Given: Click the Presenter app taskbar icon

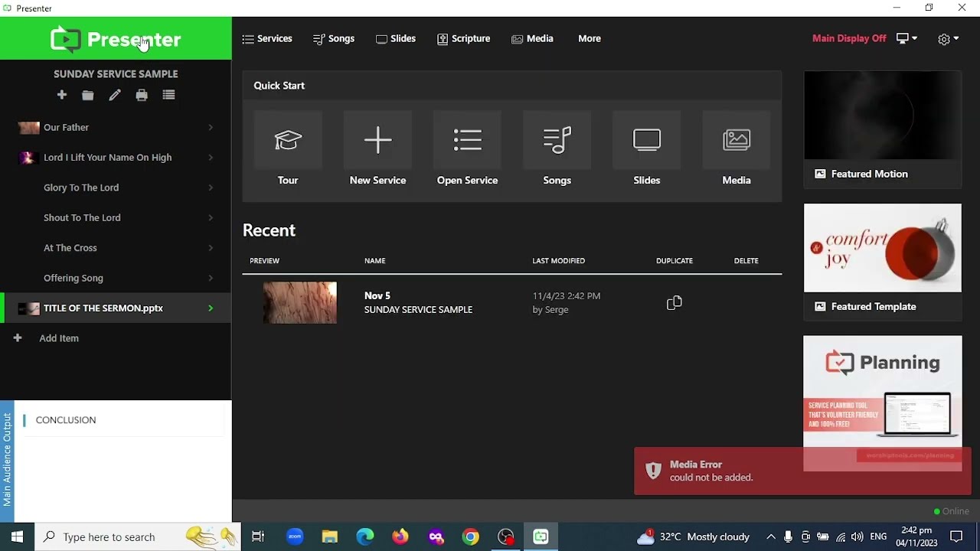Looking at the screenshot, I should tap(541, 536).
